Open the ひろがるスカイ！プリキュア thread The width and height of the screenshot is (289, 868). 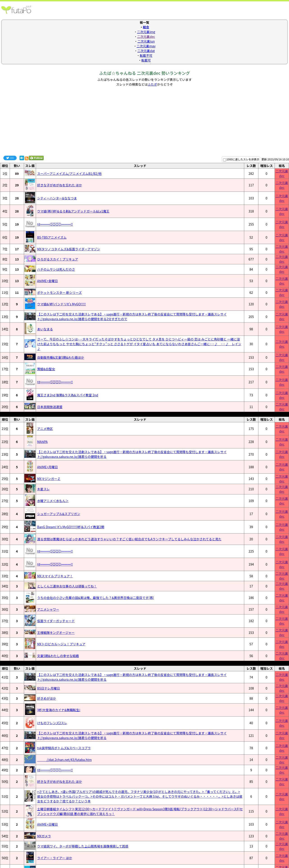pyautogui.click(x=57, y=259)
